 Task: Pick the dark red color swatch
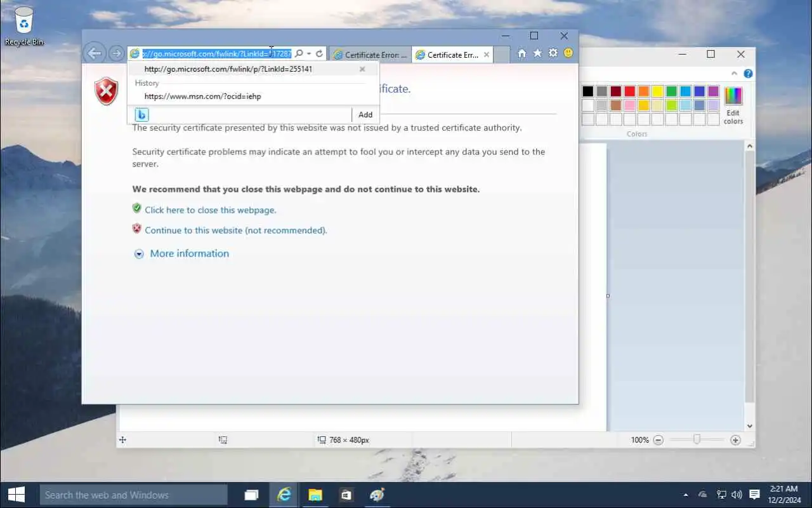(x=616, y=91)
